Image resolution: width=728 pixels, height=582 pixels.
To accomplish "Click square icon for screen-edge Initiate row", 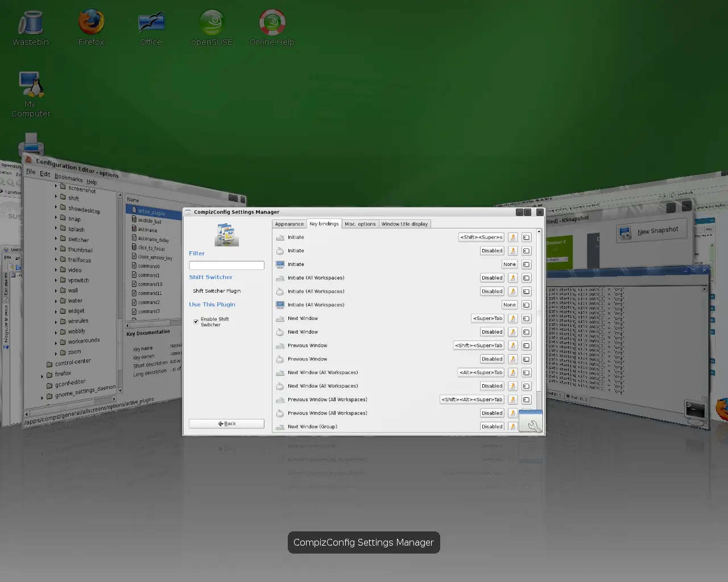I will pos(526,264).
